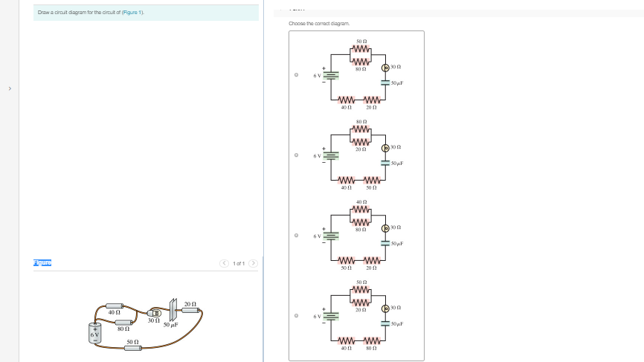Click the third circuit diagram image

click(x=358, y=236)
